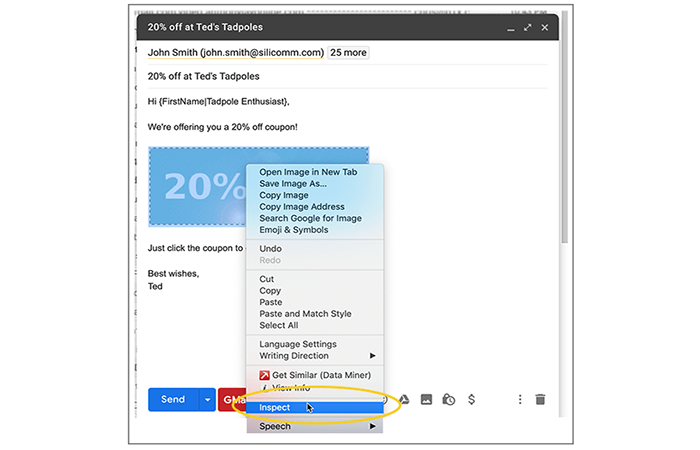The height and width of the screenshot is (450, 700).
Task: Click the insert photo icon
Action: point(427,399)
